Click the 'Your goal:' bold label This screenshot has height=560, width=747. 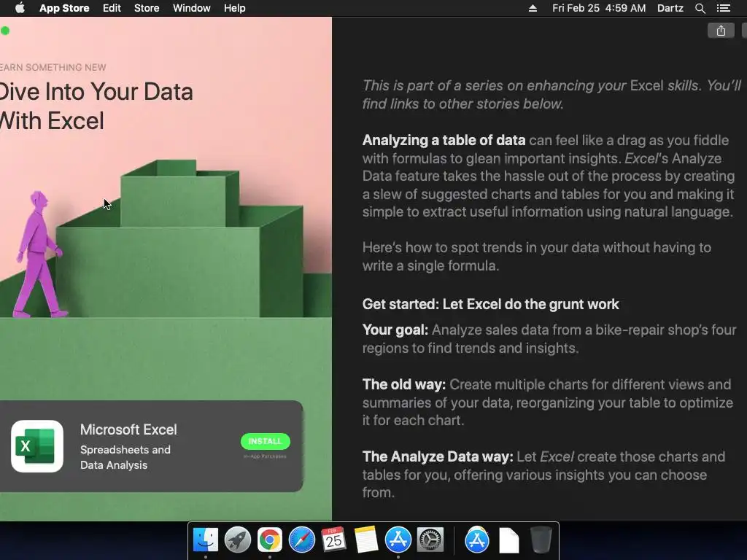pyautogui.click(x=395, y=330)
